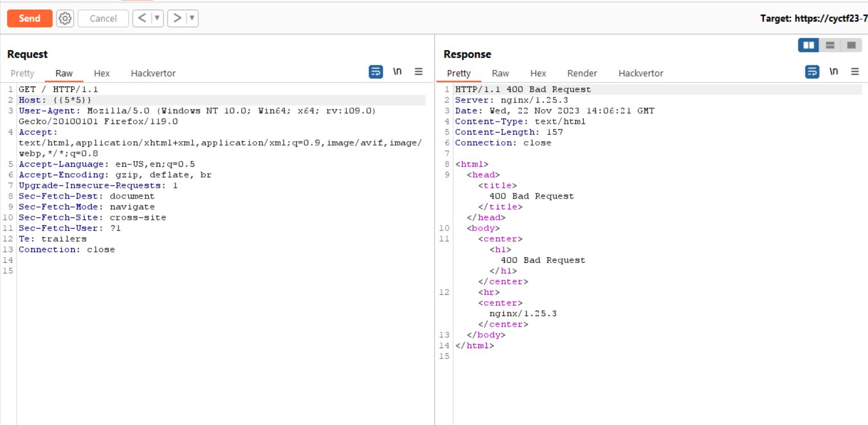The width and height of the screenshot is (868, 425).
Task: Click the Sec-Fetch-Dest: document line
Action: (x=87, y=196)
